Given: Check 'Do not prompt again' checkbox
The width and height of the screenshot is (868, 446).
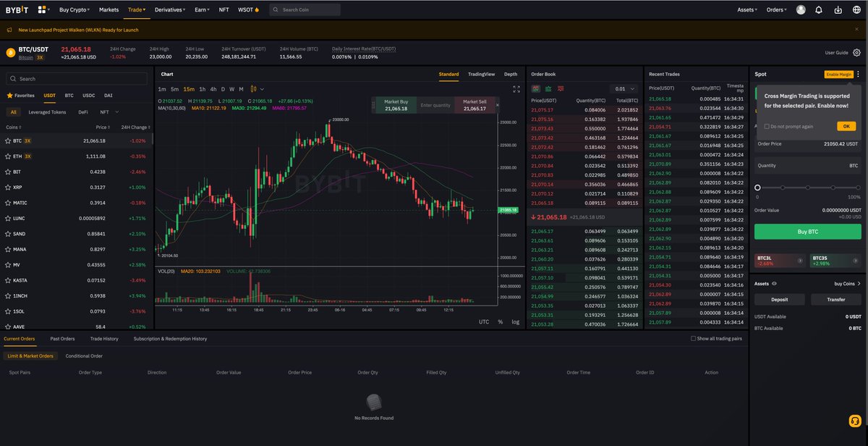Looking at the screenshot, I should pyautogui.click(x=767, y=126).
